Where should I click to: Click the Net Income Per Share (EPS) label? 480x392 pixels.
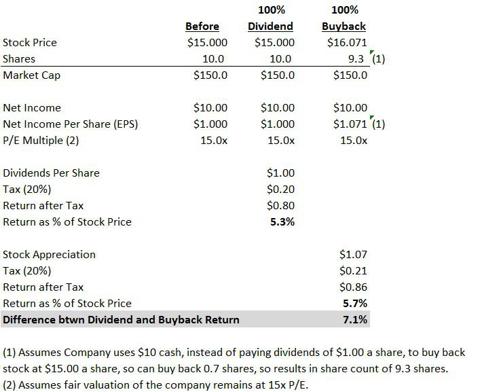(x=70, y=124)
